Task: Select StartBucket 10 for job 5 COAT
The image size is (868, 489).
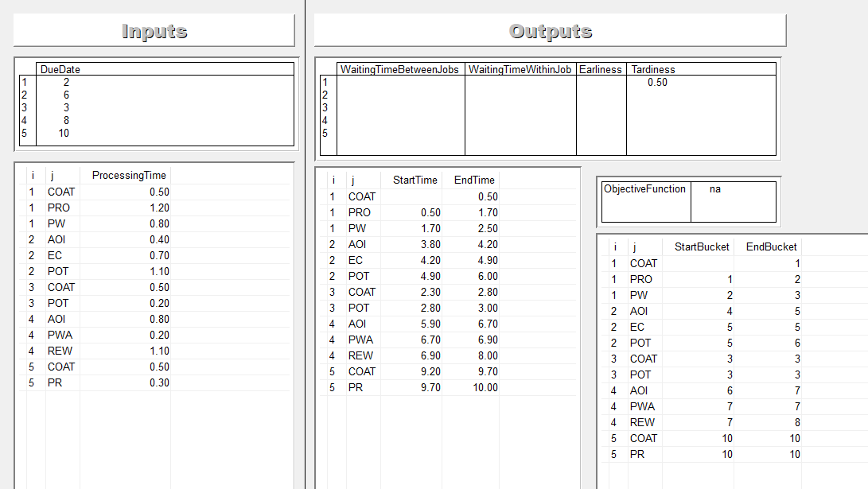Action: pos(727,439)
